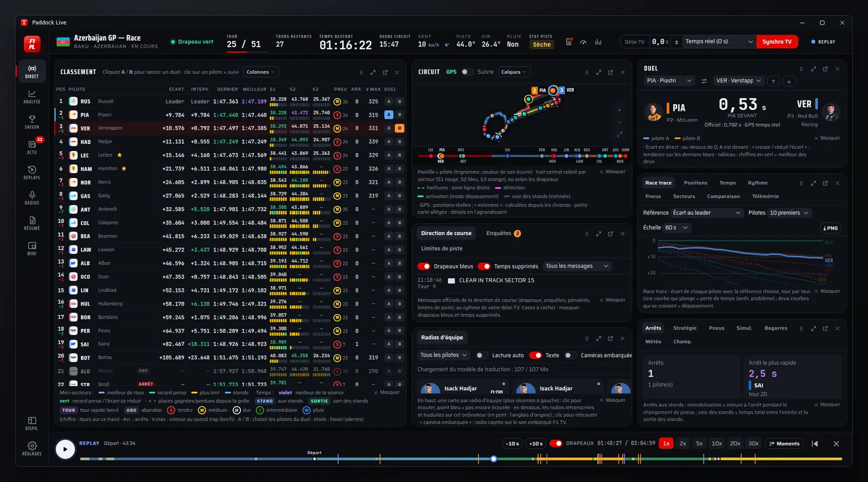
Task: Pop out the Circuit panel in a window
Action: point(610,72)
